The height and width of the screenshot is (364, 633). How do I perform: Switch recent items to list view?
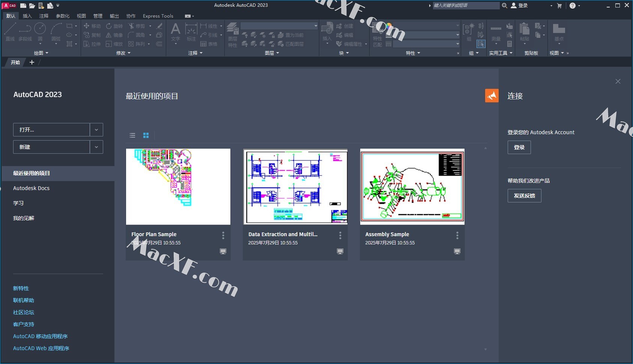click(132, 135)
